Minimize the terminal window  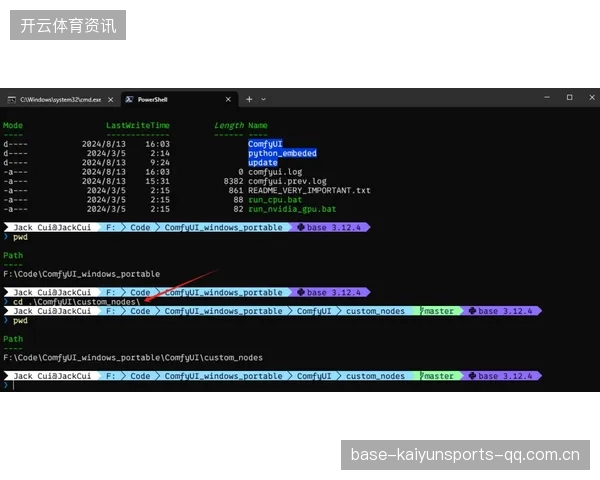point(547,98)
